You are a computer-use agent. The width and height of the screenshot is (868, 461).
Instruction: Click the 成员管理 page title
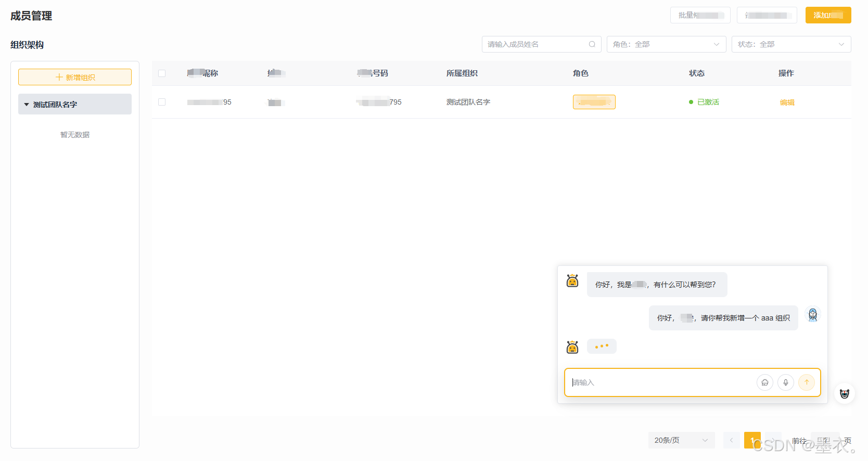(x=31, y=16)
